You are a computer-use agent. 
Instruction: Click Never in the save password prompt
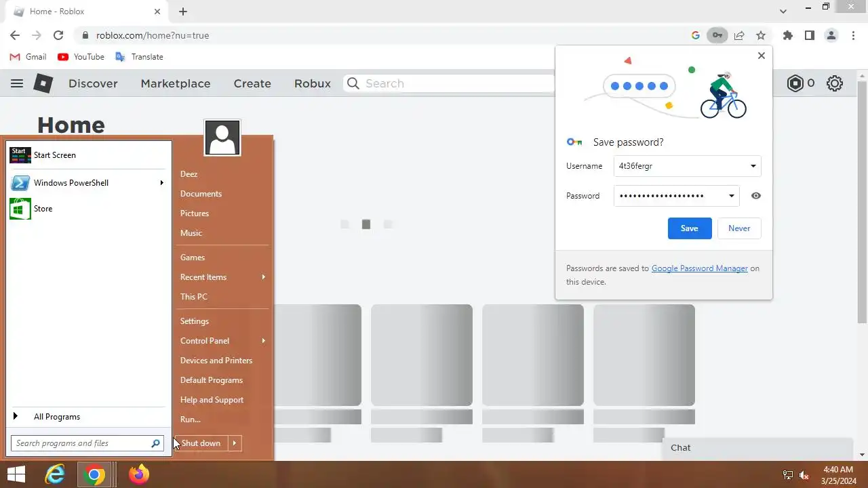pos(739,228)
